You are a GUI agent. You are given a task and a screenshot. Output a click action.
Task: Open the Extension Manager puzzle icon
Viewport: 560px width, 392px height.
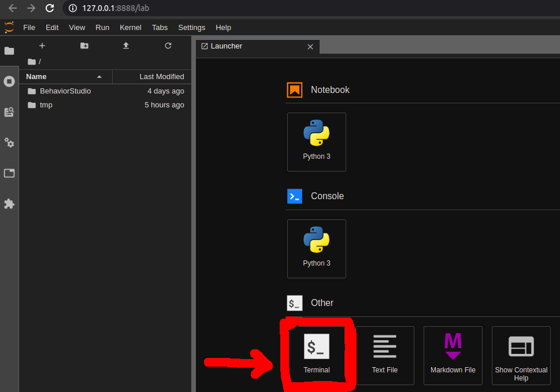click(9, 204)
